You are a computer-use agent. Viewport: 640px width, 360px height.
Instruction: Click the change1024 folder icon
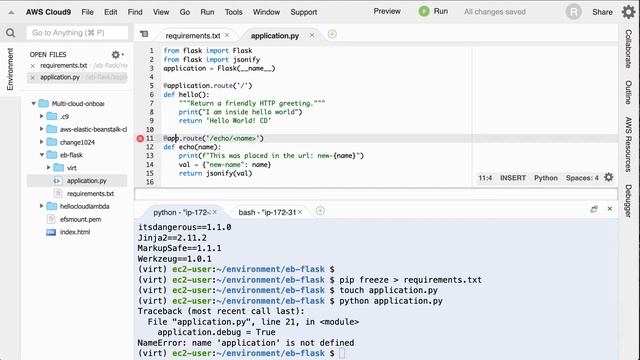[x=52, y=142]
